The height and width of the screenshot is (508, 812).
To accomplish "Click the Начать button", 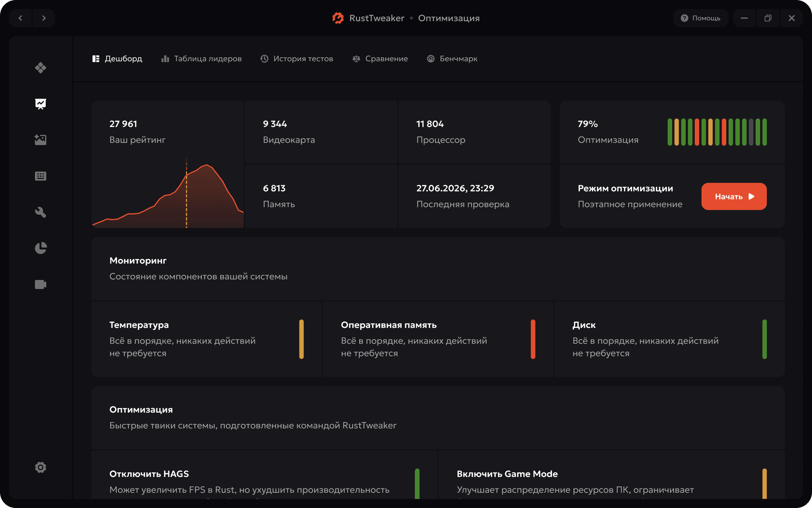I will (x=734, y=196).
